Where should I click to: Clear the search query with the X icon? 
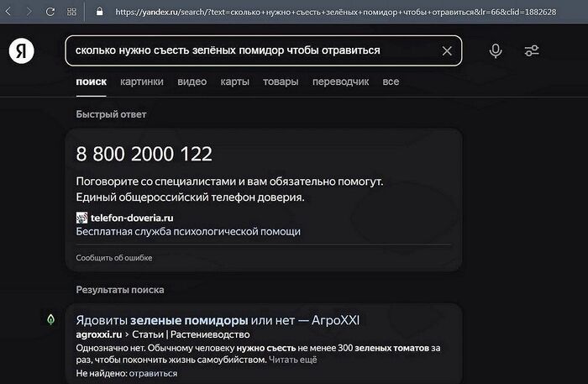447,50
